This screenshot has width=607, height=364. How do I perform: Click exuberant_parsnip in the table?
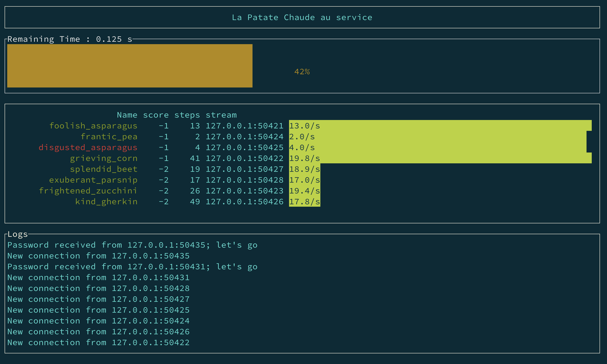[93, 180]
